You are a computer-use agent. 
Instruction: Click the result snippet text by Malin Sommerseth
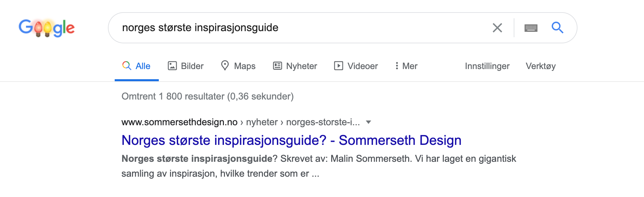[x=319, y=166]
